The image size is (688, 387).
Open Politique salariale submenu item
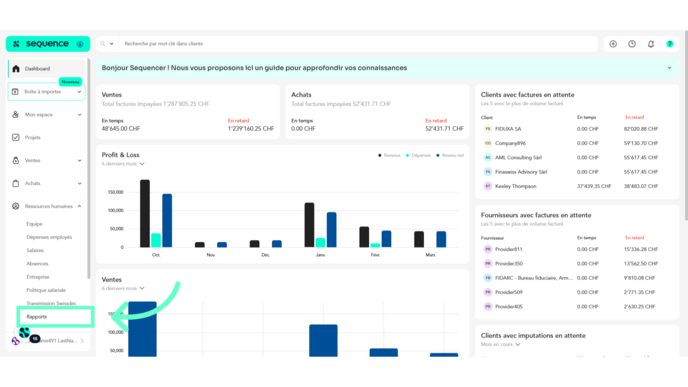pyautogui.click(x=46, y=290)
